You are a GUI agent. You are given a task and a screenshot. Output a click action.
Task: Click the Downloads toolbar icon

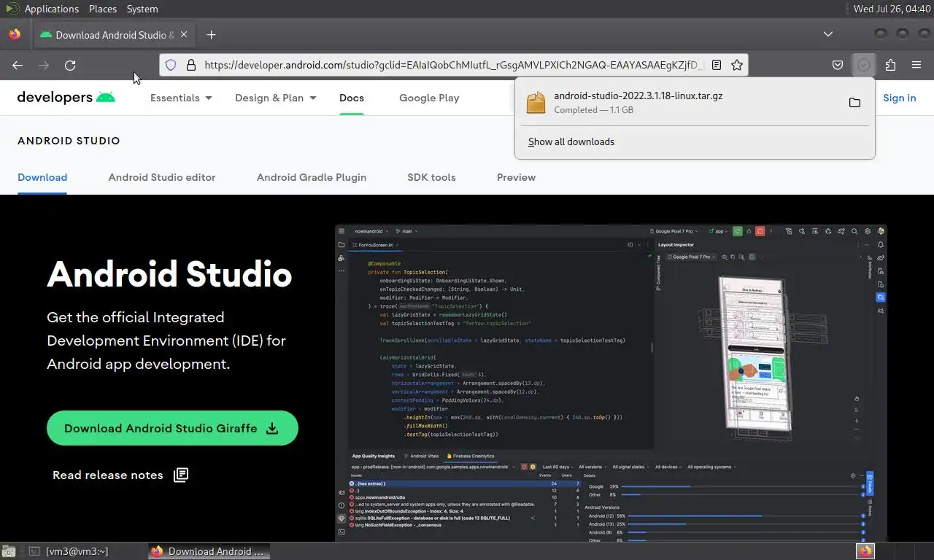(x=864, y=65)
